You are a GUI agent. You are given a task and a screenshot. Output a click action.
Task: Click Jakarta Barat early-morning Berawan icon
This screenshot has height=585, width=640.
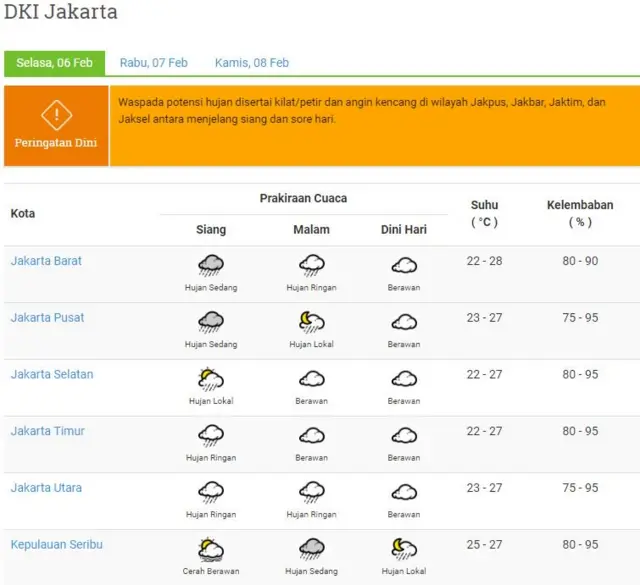tap(404, 266)
